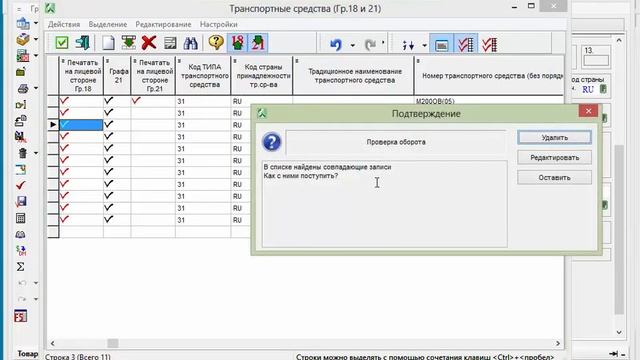Create a new record with blank page icon
The width and height of the screenshot is (640, 360).
(108, 43)
